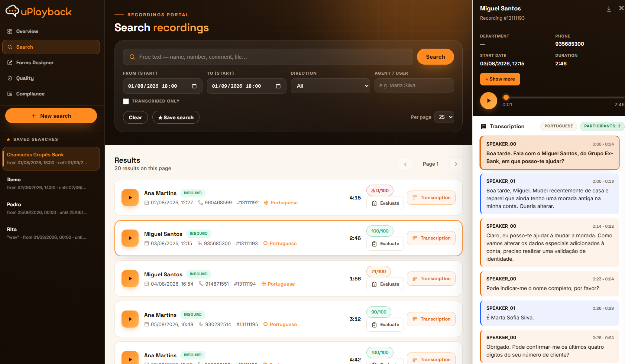Open the Overview menu item
625x364 pixels.
(x=51, y=32)
